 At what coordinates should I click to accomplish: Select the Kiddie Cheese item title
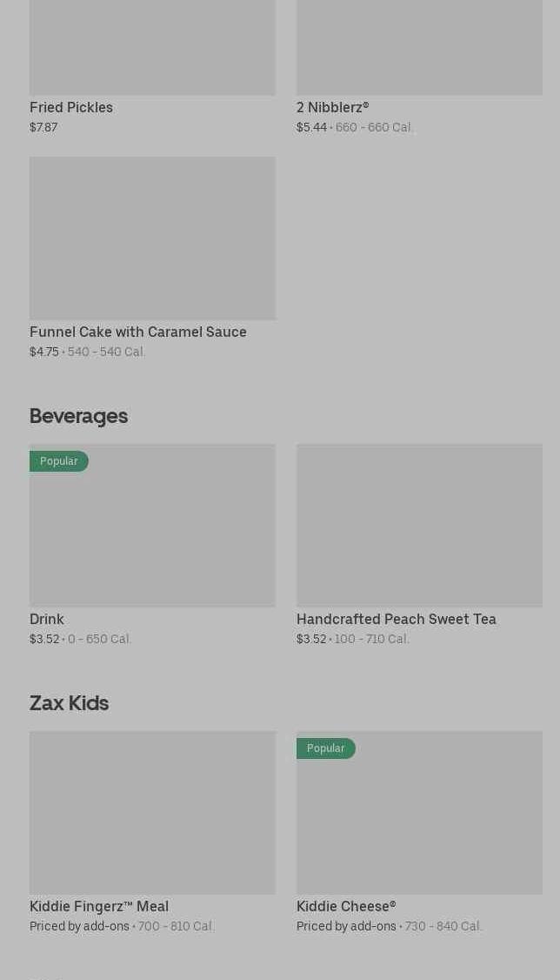coord(346,907)
